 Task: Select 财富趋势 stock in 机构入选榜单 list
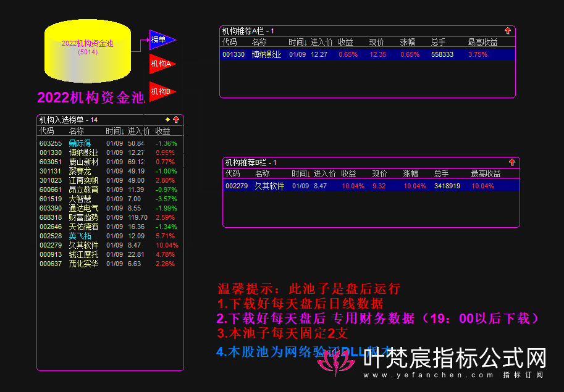[83, 217]
